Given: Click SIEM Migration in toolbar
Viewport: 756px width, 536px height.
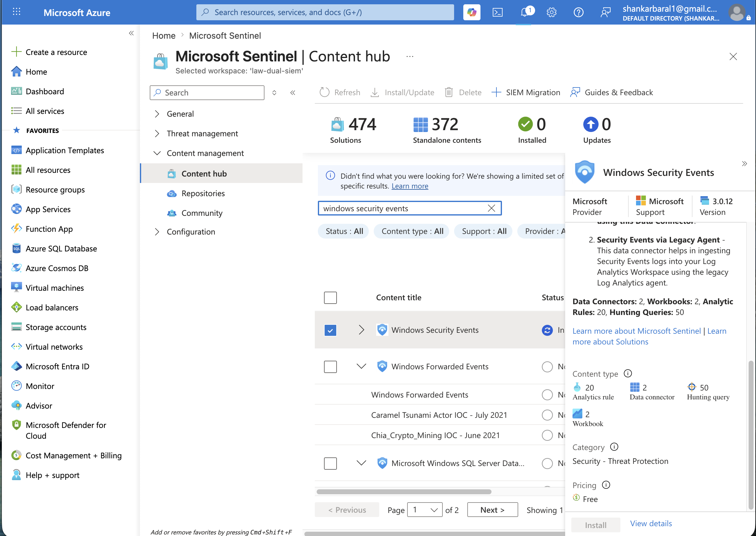Looking at the screenshot, I should [x=526, y=92].
